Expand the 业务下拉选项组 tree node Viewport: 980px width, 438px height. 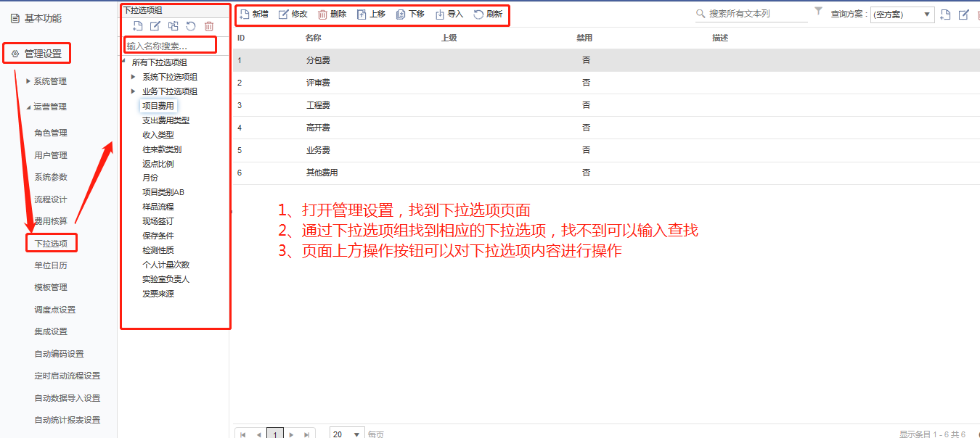tap(133, 91)
